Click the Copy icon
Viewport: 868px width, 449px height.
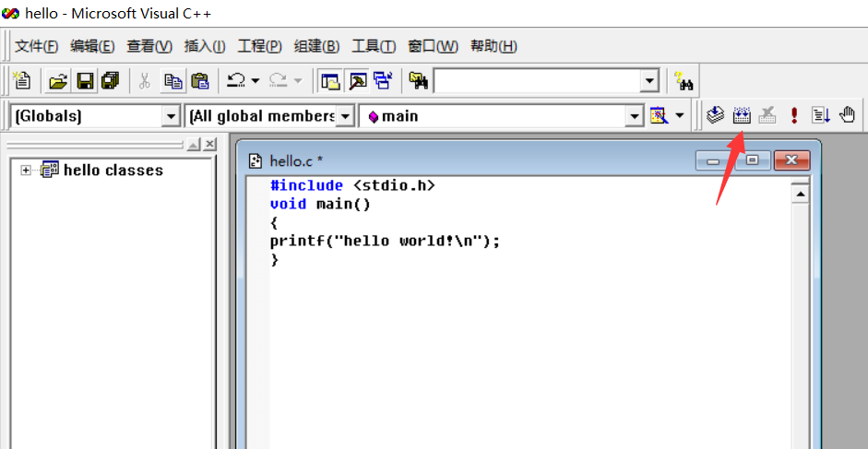click(173, 81)
